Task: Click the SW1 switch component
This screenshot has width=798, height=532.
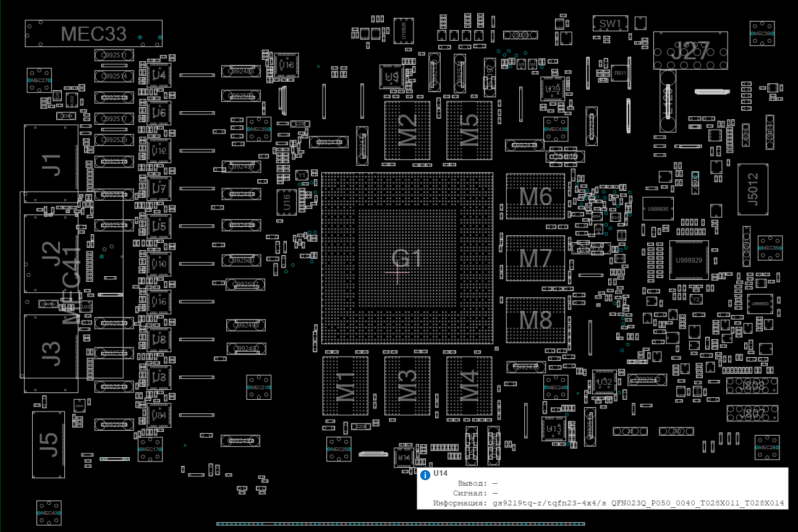Action: pos(610,23)
